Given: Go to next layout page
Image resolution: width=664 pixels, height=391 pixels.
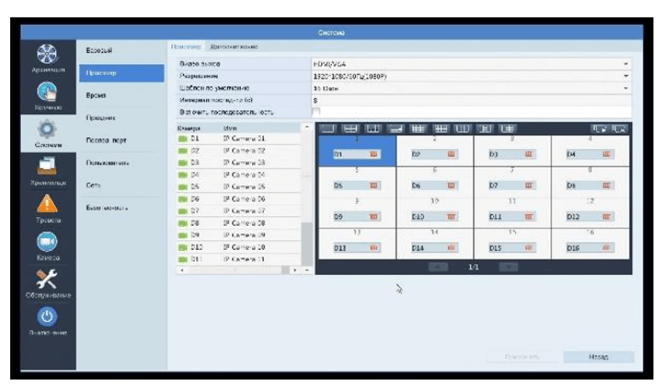Looking at the screenshot, I should 508,267.
